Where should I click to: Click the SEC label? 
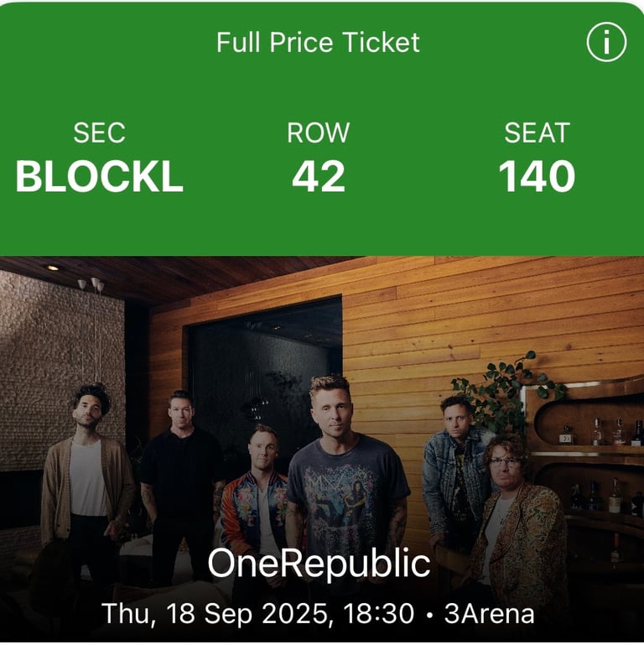point(99,133)
